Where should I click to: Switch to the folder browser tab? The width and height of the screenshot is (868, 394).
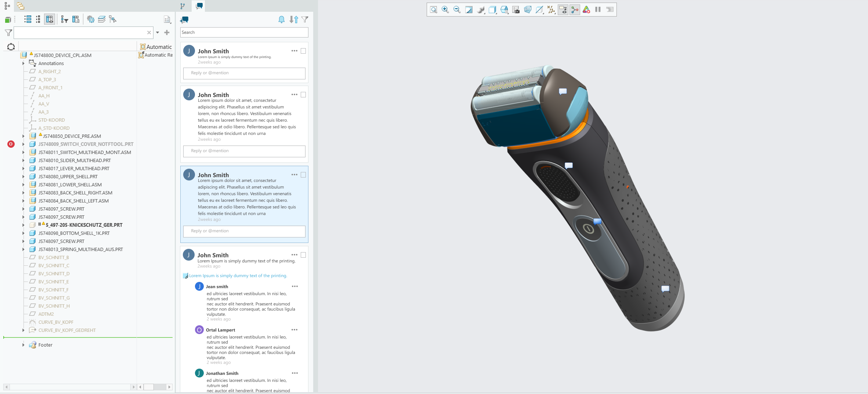coord(21,6)
